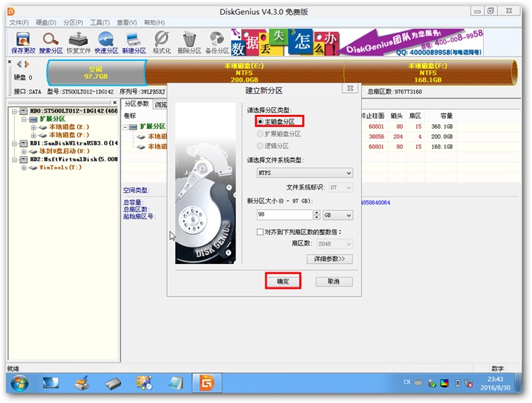Click the partition size field showing 98
Viewport: 532px width, 403px height.
(x=284, y=214)
